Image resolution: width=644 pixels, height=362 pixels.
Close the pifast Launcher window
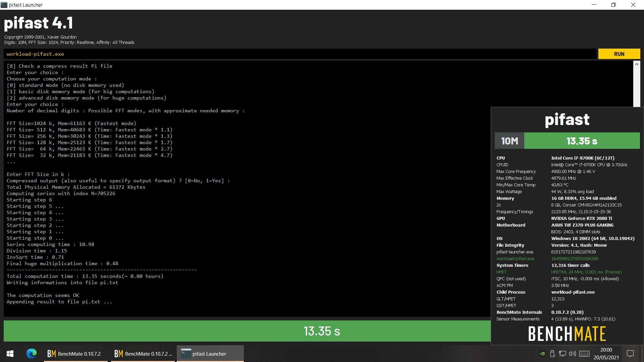click(633, 5)
